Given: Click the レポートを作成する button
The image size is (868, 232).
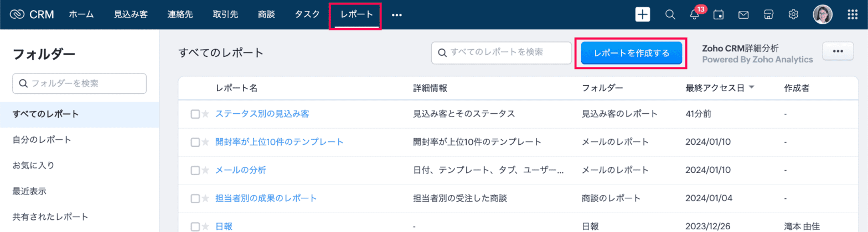Looking at the screenshot, I should (x=631, y=53).
